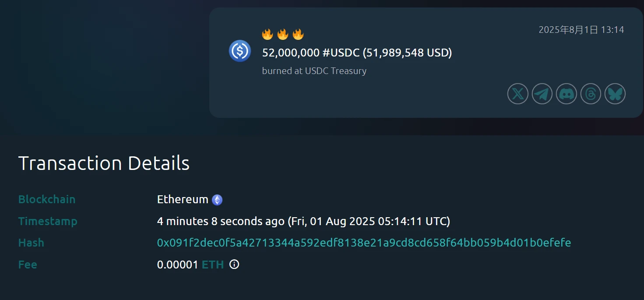Click the fire emoji above the amount

266,34
